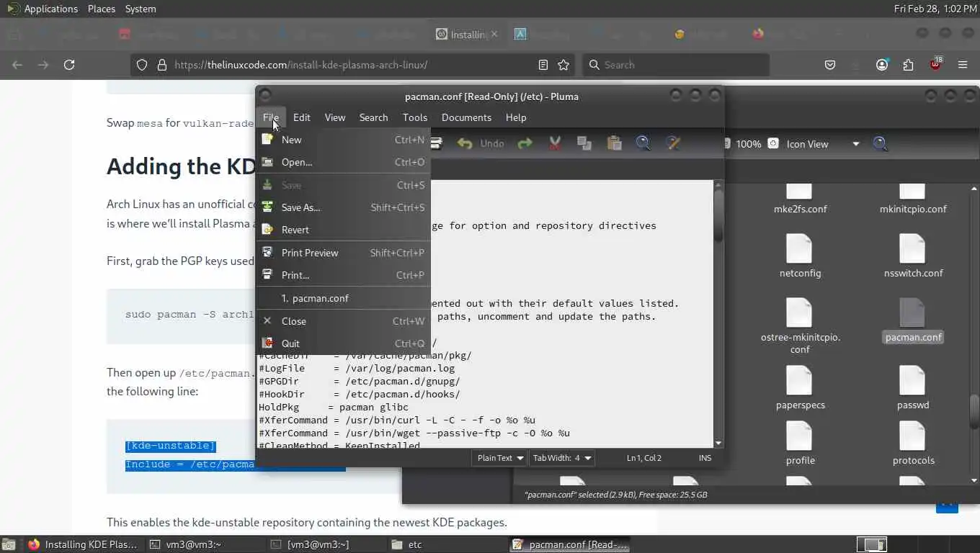Screen dimensions: 980x553
Task: Click the Close X icon in File menu
Action: (267, 321)
